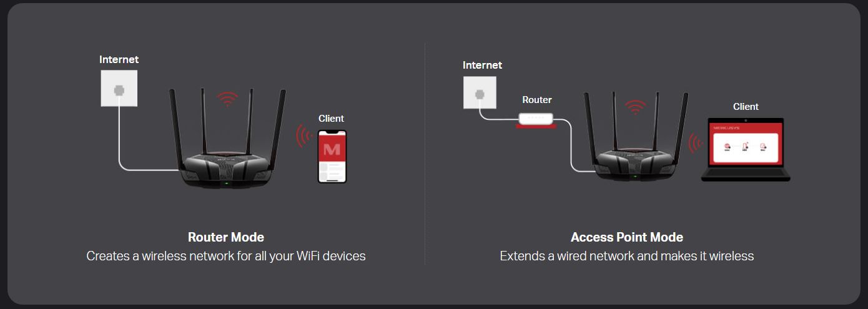868x309 pixels.
Task: Click the Client label above the smartphone
Action: tap(331, 118)
